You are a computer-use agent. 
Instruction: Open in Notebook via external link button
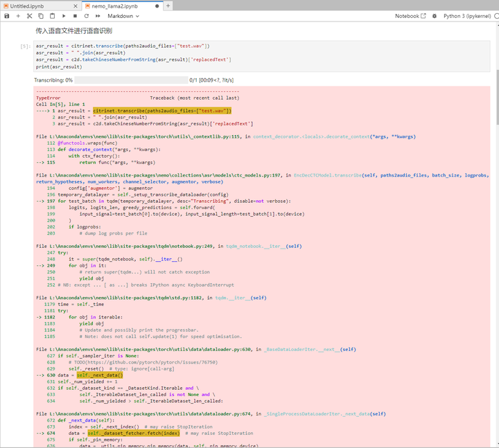[410, 16]
